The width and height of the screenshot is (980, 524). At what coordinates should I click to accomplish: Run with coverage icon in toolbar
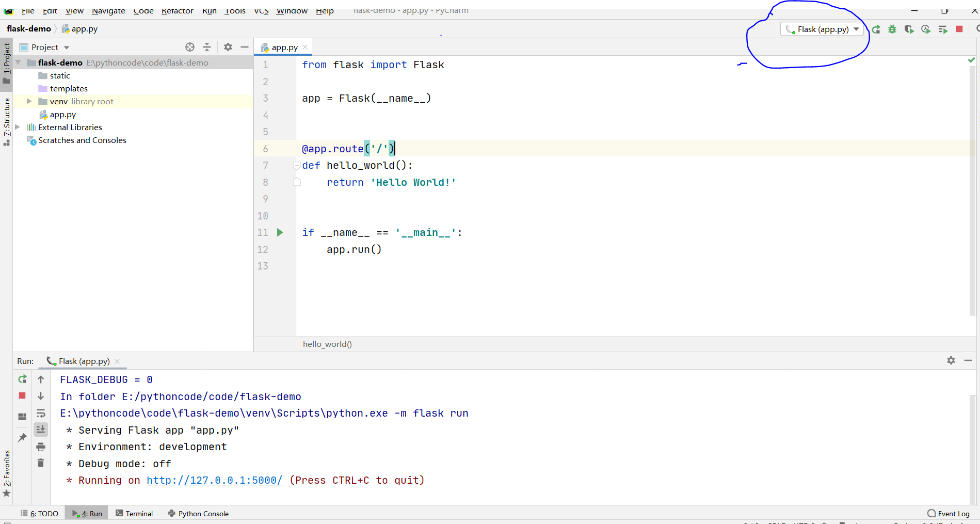point(909,29)
